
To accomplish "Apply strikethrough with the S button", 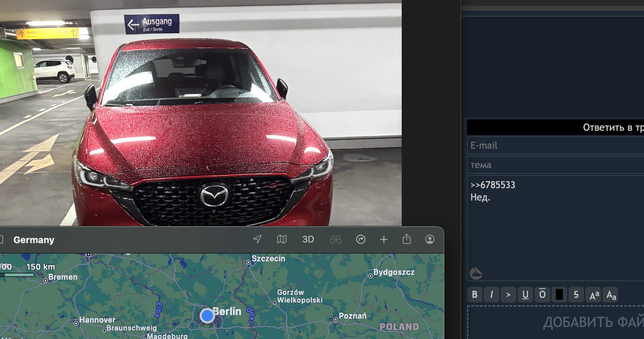I will (576, 295).
